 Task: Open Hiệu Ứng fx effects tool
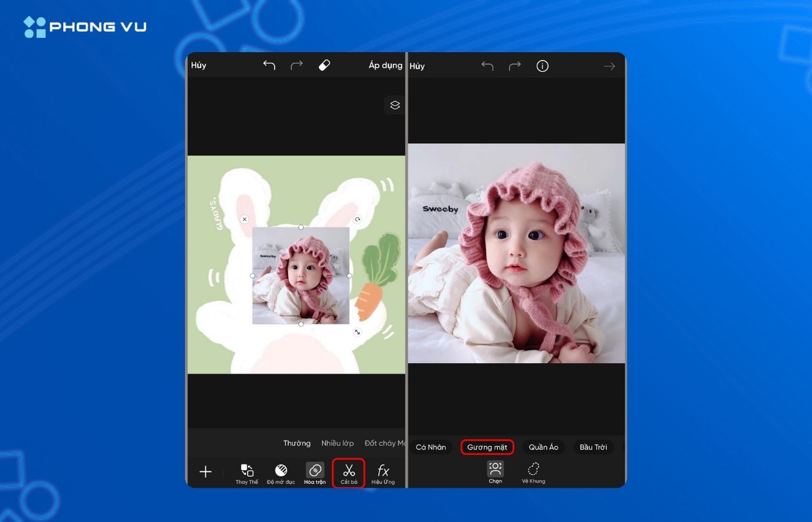[383, 473]
